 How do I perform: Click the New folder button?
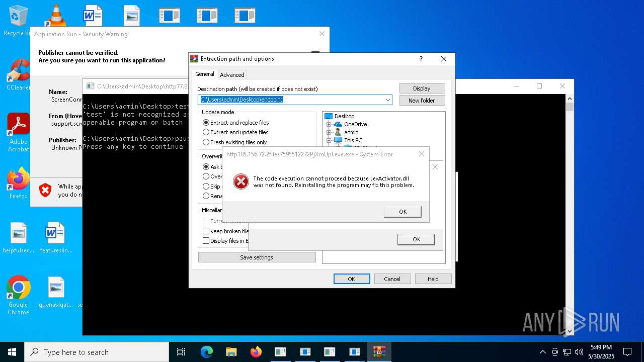[422, 101]
